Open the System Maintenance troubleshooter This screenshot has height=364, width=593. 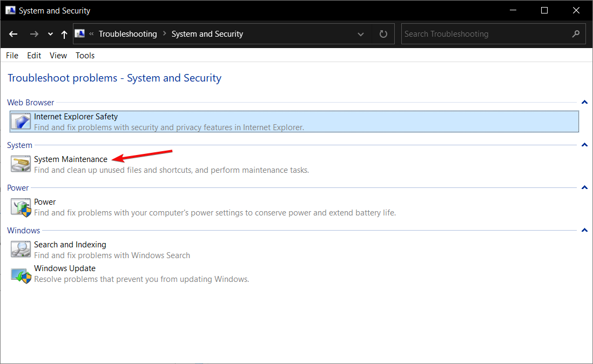pyautogui.click(x=71, y=159)
